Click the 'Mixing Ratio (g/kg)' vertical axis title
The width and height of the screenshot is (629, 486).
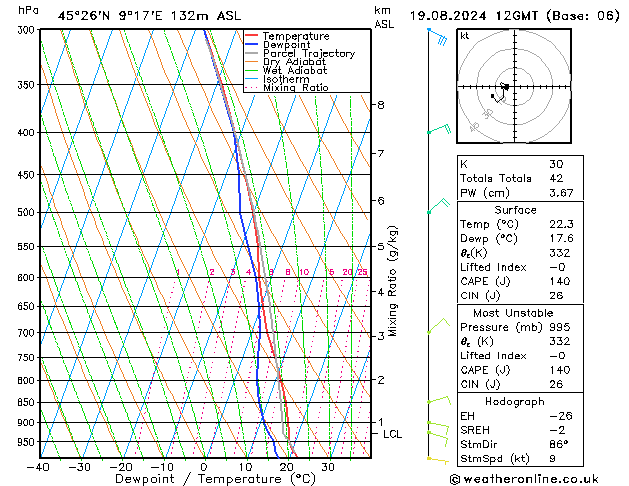(x=392, y=281)
